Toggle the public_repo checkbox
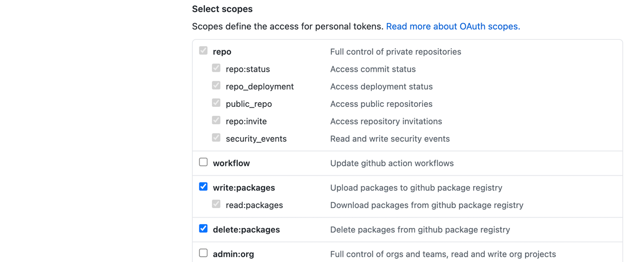 (x=216, y=103)
